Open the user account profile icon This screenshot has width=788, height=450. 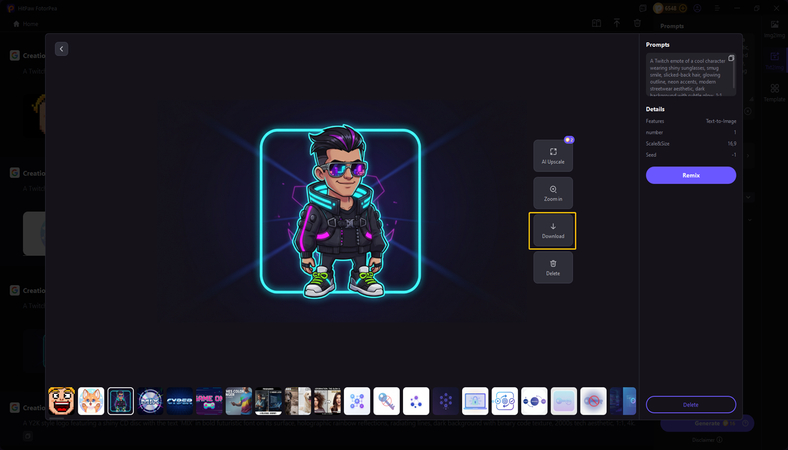point(697,8)
